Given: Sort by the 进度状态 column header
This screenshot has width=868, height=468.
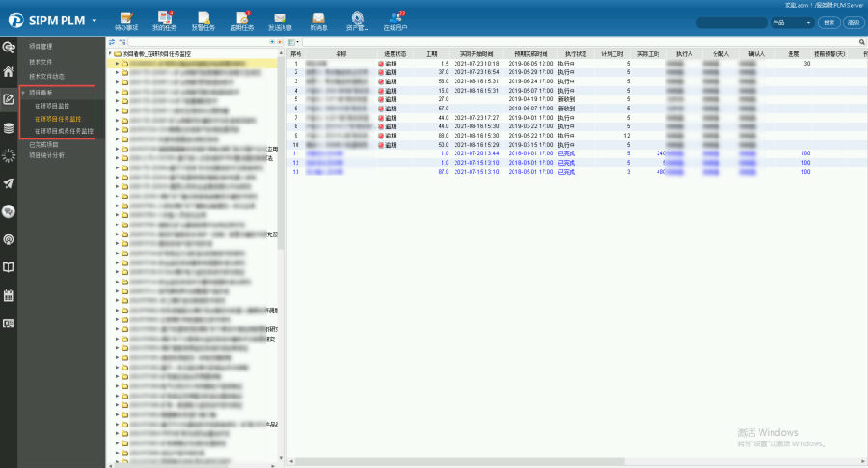Looking at the screenshot, I should pyautogui.click(x=394, y=54).
